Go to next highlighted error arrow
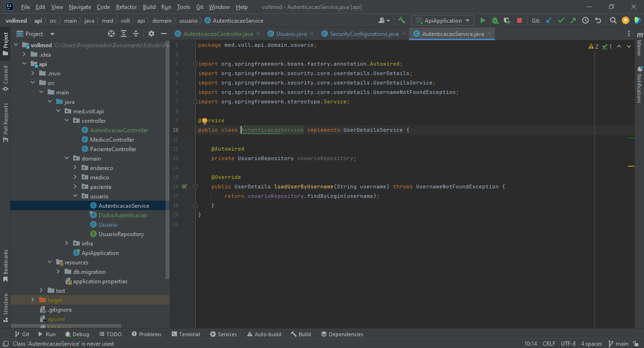This screenshot has width=644, height=348. click(x=629, y=46)
